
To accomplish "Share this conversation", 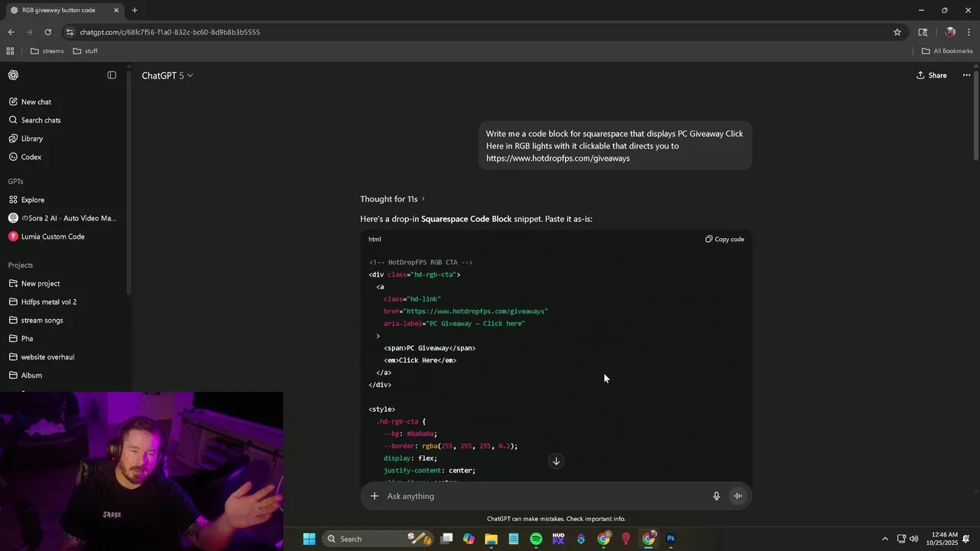I will 932,75.
